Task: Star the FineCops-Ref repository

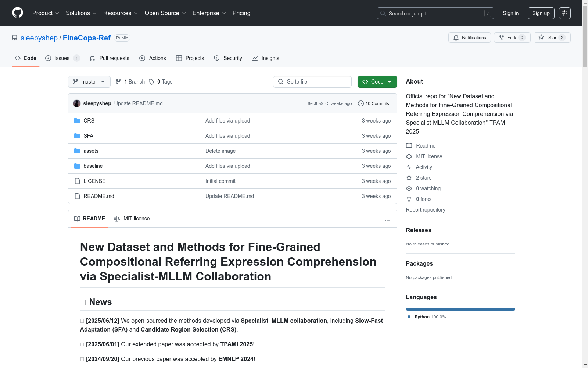Action: pyautogui.click(x=552, y=38)
